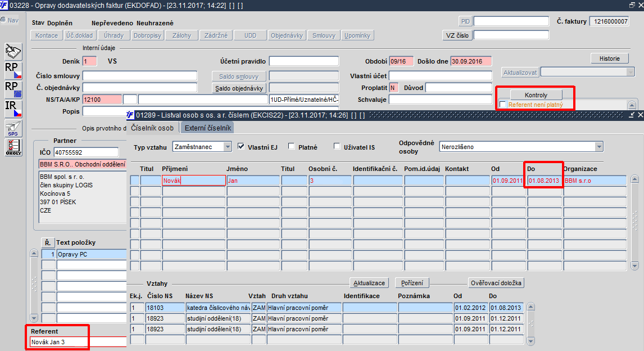644x351 pixels.
Task: Click the Důvod input field
Action: tap(459, 88)
